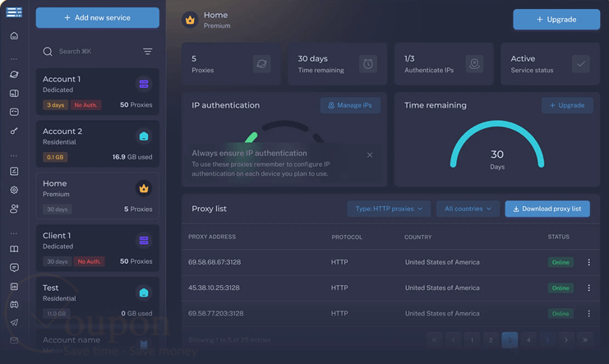The image size is (609, 364).
Task: Click the first page double arrow
Action: 434,340
